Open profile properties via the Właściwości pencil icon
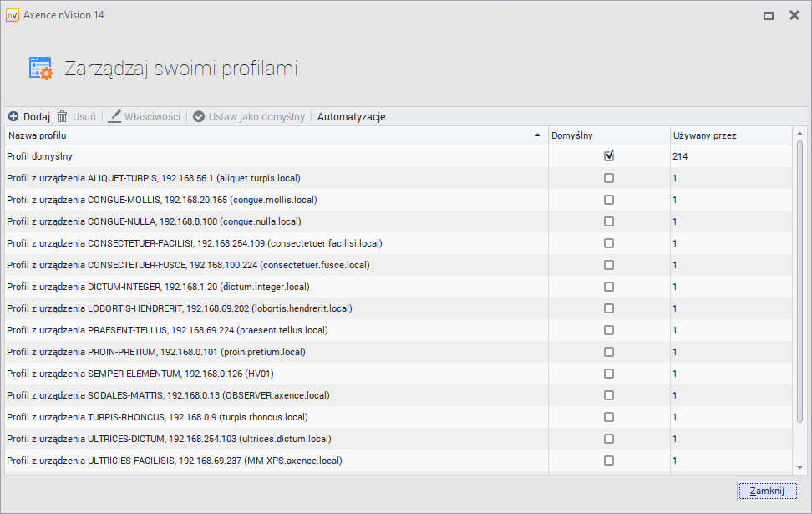The width and height of the screenshot is (812, 514). pyautogui.click(x=113, y=116)
